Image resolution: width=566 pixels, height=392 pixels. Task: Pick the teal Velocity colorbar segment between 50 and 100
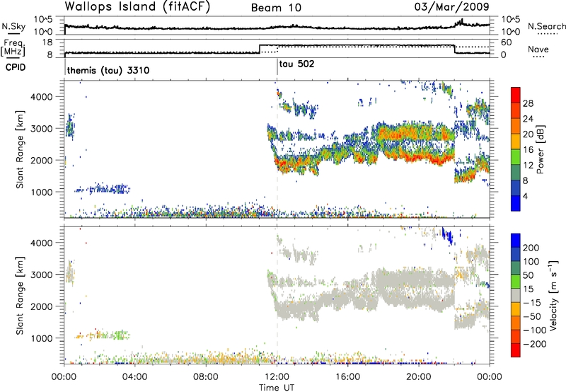click(516, 268)
